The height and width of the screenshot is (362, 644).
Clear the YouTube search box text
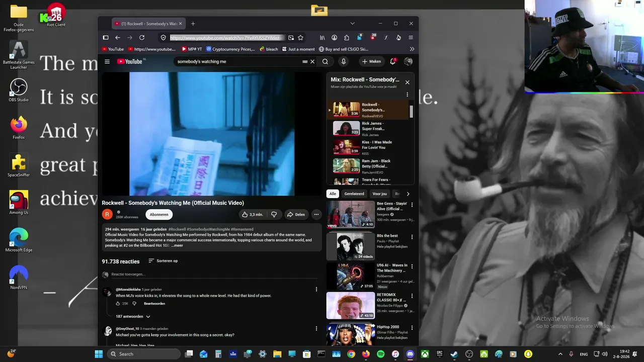coord(312,61)
